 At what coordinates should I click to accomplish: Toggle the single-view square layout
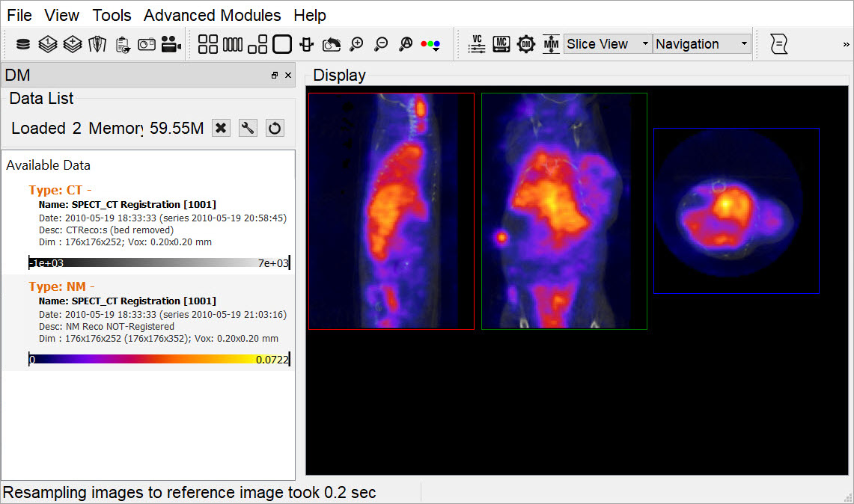click(281, 44)
